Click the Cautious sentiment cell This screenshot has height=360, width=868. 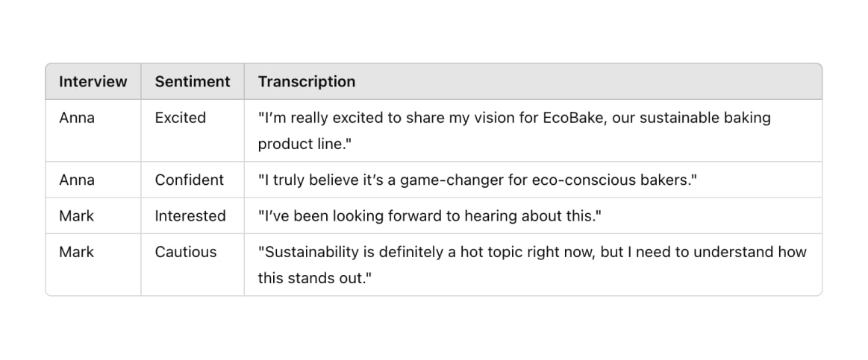tap(186, 252)
